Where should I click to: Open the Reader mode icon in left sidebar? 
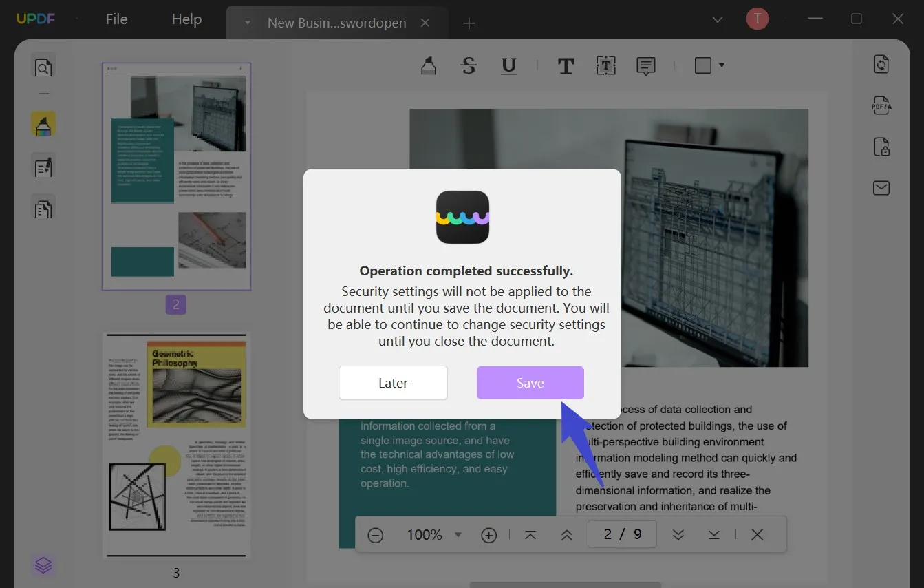43,67
